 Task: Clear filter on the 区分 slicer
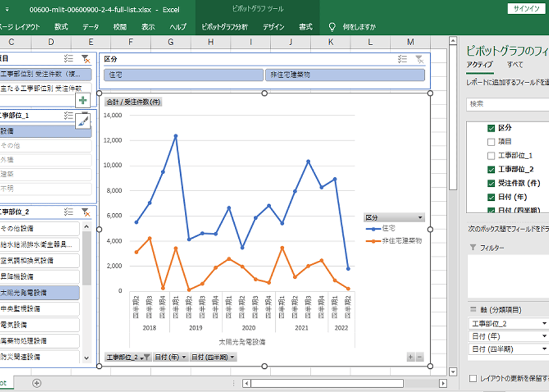pyautogui.click(x=419, y=59)
